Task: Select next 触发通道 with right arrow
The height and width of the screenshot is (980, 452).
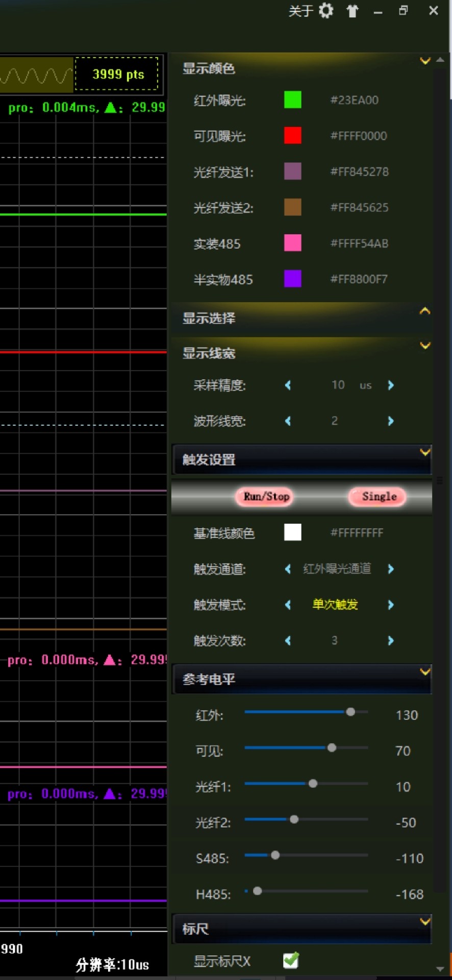Action: 391,569
